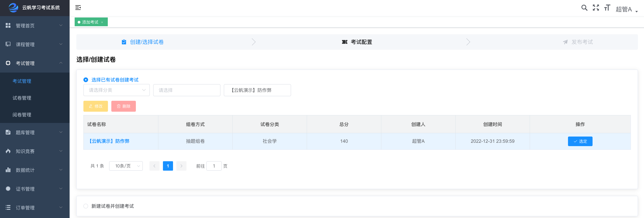
Task: Go to next page arrow
Action: click(x=181, y=166)
